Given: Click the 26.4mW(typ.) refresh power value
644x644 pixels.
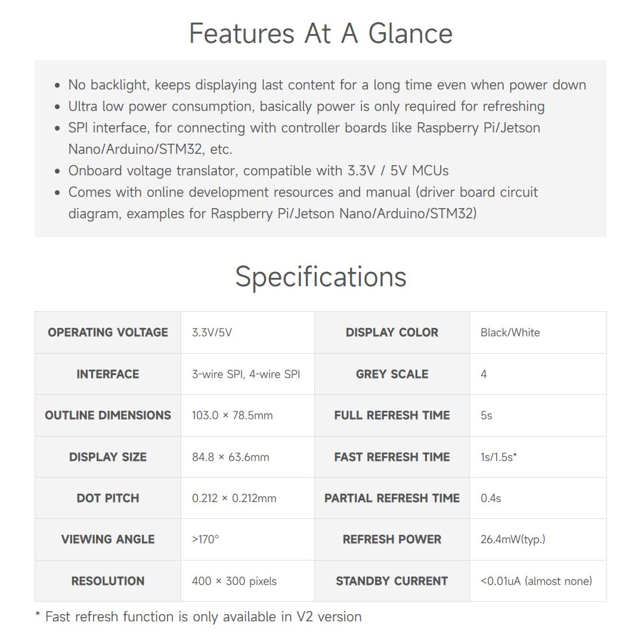Looking at the screenshot, I should pyautogui.click(x=513, y=540).
